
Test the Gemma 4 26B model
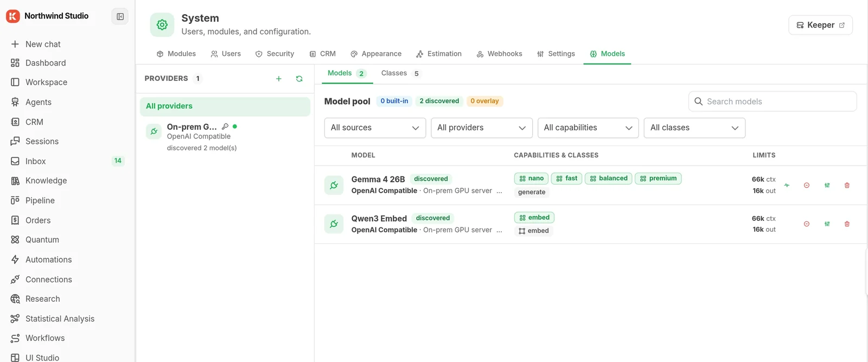787,186
